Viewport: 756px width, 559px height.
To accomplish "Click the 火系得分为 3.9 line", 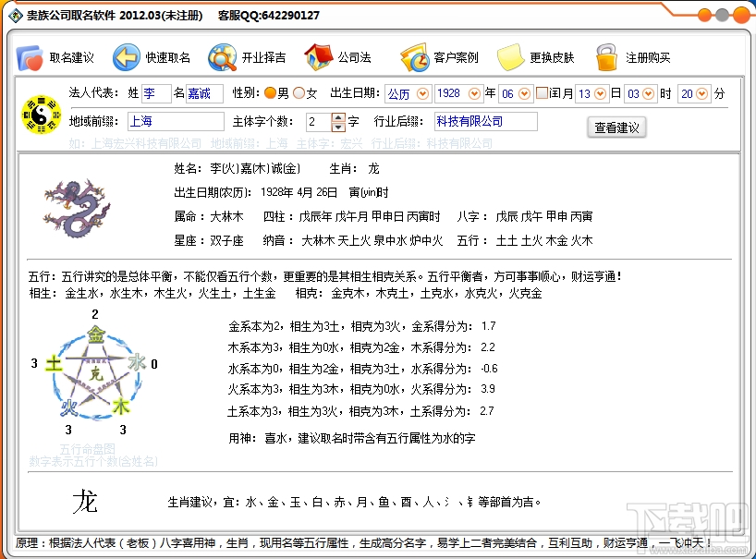I will click(361, 389).
